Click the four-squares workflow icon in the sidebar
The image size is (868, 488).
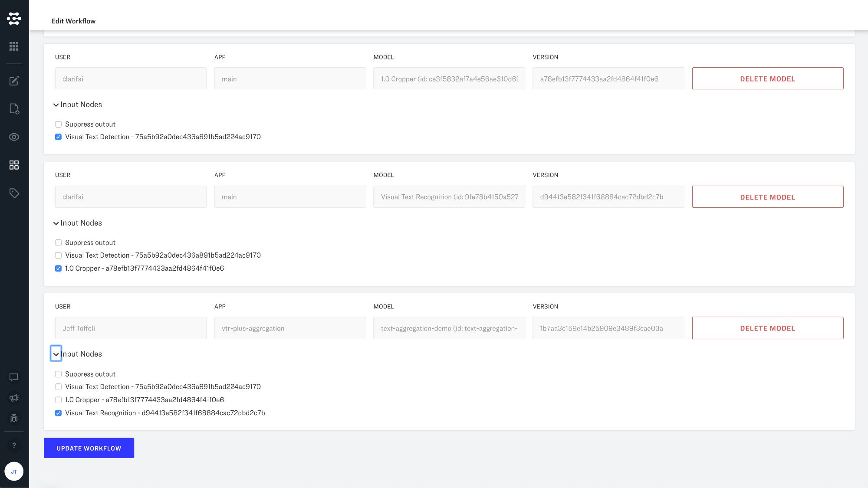tap(14, 165)
